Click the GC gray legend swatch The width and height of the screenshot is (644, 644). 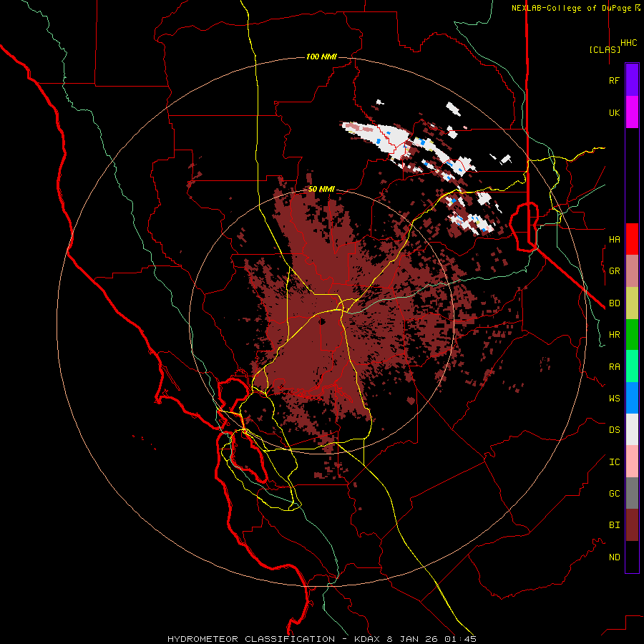[x=632, y=493]
